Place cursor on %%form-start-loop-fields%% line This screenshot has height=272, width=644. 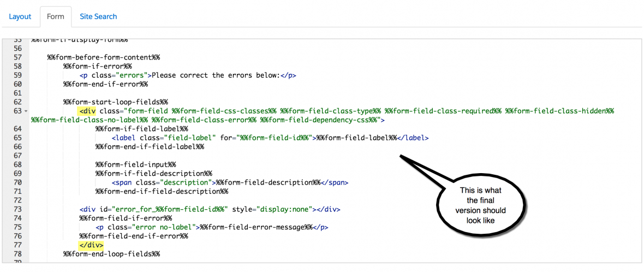115,102
